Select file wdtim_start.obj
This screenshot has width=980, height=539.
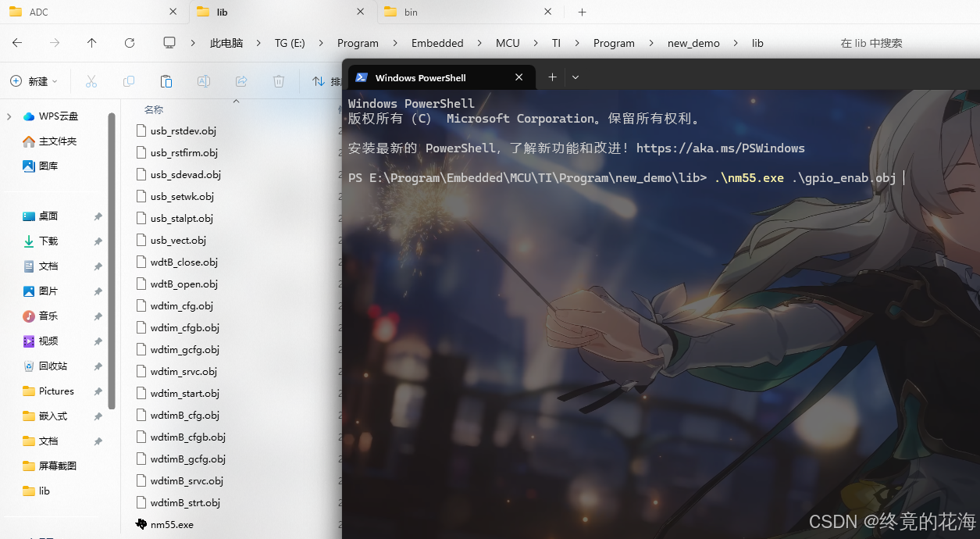178,393
